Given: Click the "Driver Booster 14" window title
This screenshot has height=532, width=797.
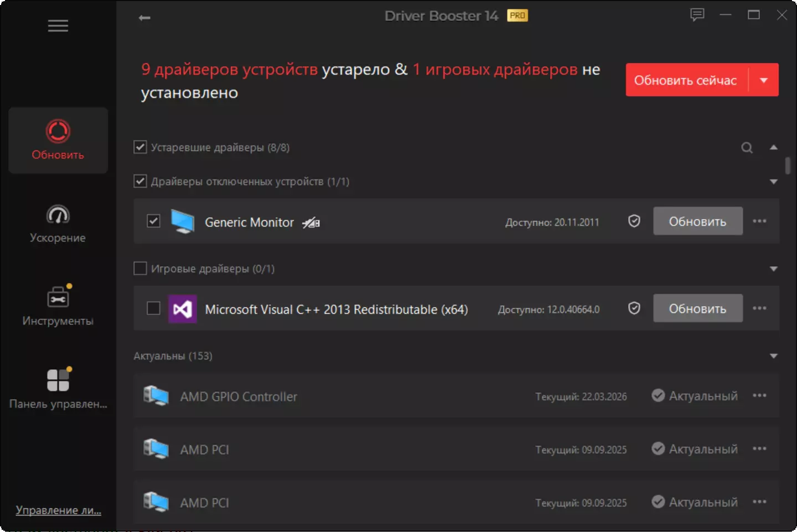Looking at the screenshot, I should 441,16.
